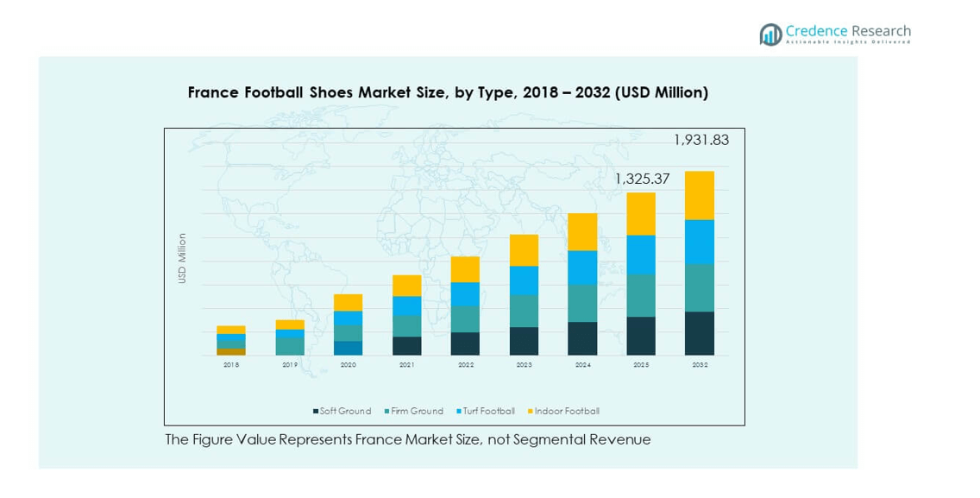The height and width of the screenshot is (498, 980).
Task: Click the Credence Research logo icon
Action: pos(770,34)
